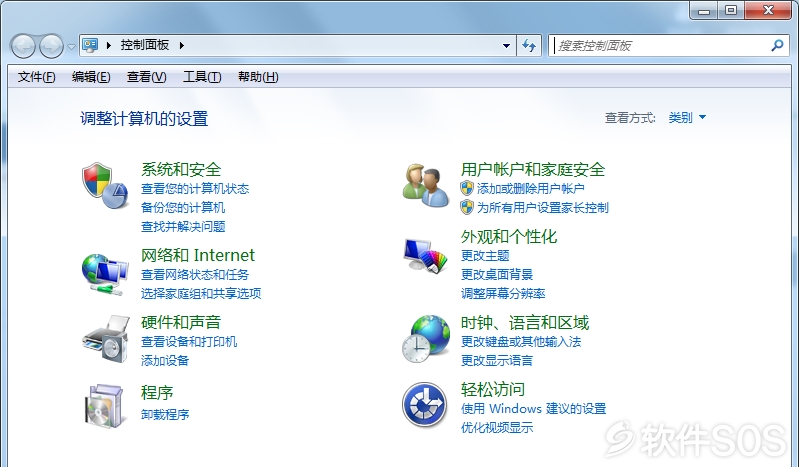Open 硬件和声音 printer icon
This screenshot has width=799, height=467.
105,339
